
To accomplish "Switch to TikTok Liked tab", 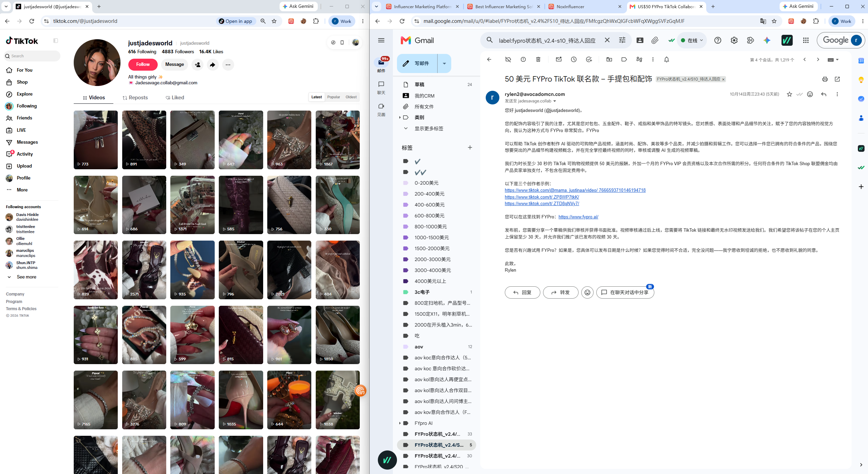I will (x=175, y=98).
